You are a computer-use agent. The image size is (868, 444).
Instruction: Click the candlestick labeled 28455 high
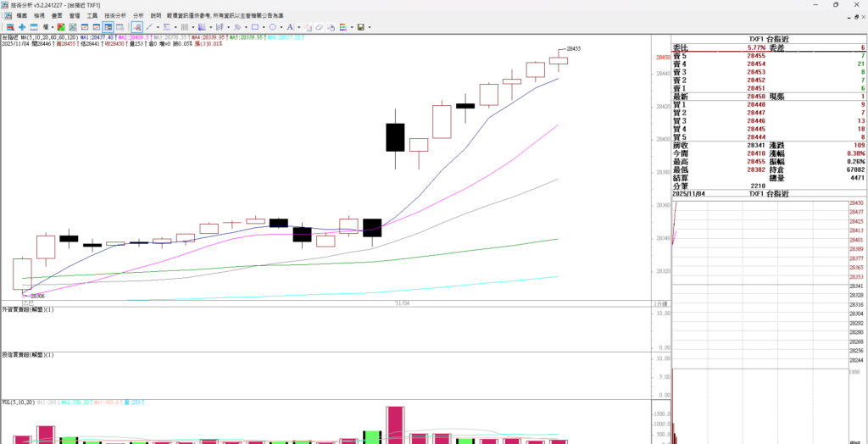click(558, 60)
